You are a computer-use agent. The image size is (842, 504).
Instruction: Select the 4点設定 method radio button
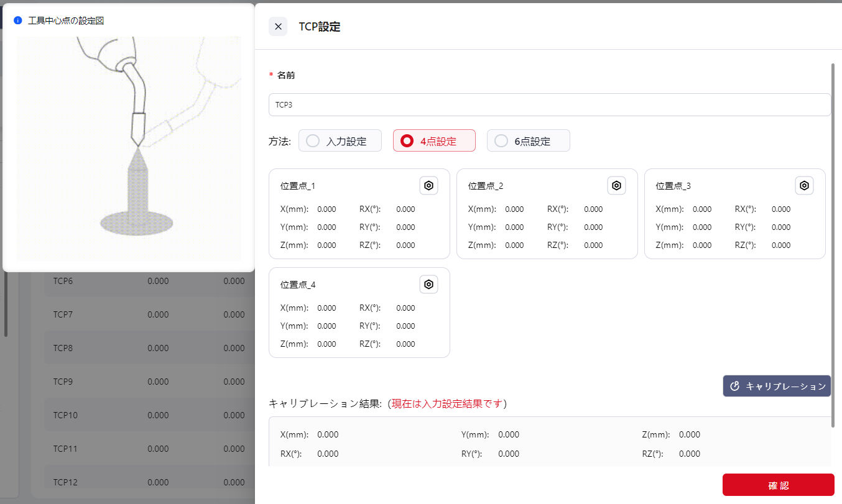pyautogui.click(x=407, y=141)
